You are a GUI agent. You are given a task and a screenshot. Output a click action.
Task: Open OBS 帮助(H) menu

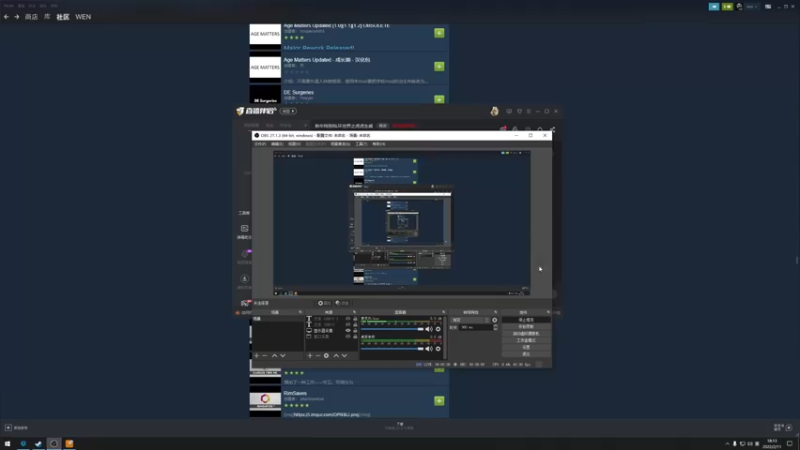click(x=379, y=144)
